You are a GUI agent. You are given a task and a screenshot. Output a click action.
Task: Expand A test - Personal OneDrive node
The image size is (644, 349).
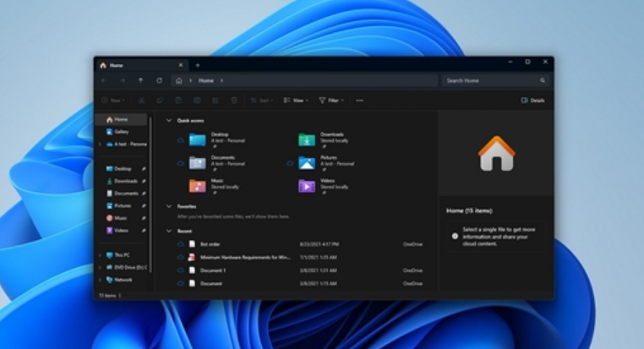click(x=100, y=145)
